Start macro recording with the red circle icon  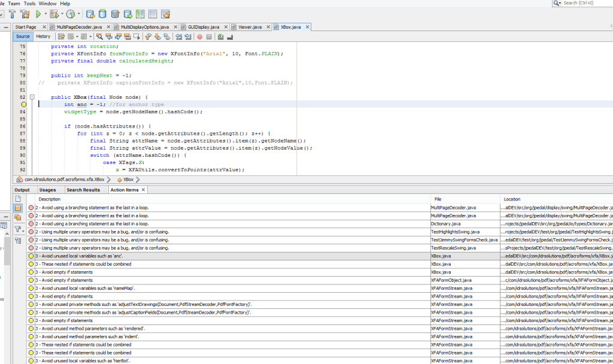click(x=200, y=36)
